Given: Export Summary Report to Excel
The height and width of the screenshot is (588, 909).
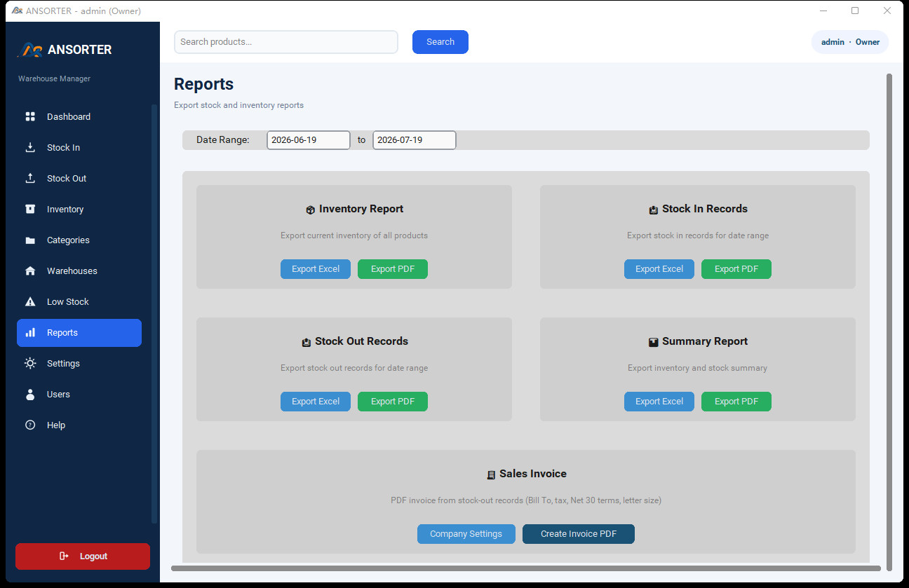Looking at the screenshot, I should pos(659,402).
